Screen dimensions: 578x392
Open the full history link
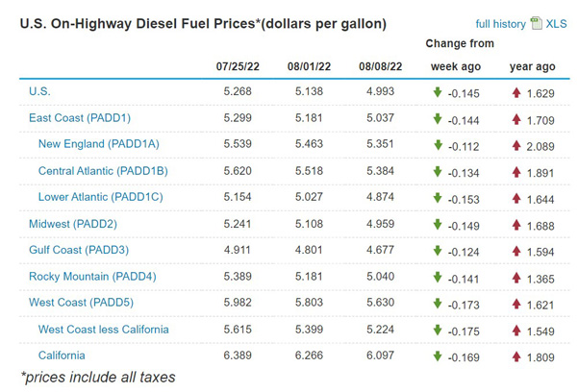(501, 23)
